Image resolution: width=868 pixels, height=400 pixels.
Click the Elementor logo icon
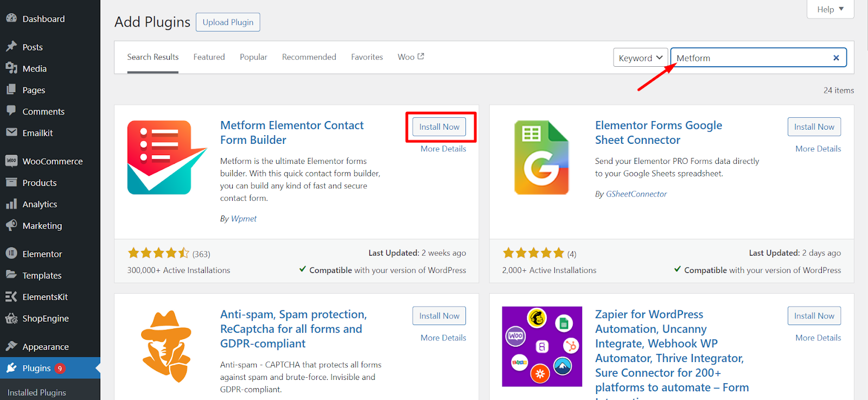tap(11, 253)
